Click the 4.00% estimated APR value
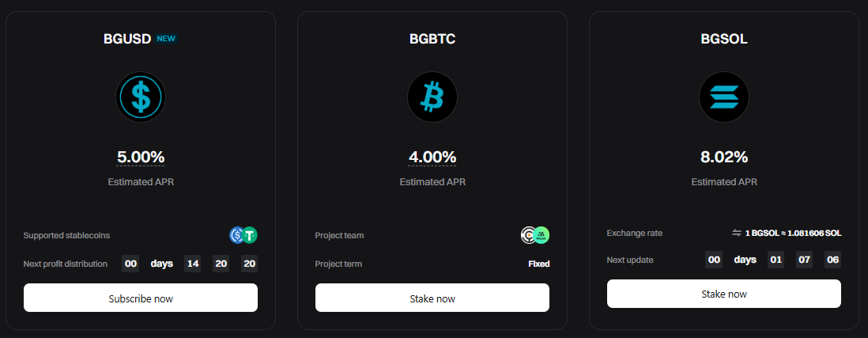 [432, 157]
